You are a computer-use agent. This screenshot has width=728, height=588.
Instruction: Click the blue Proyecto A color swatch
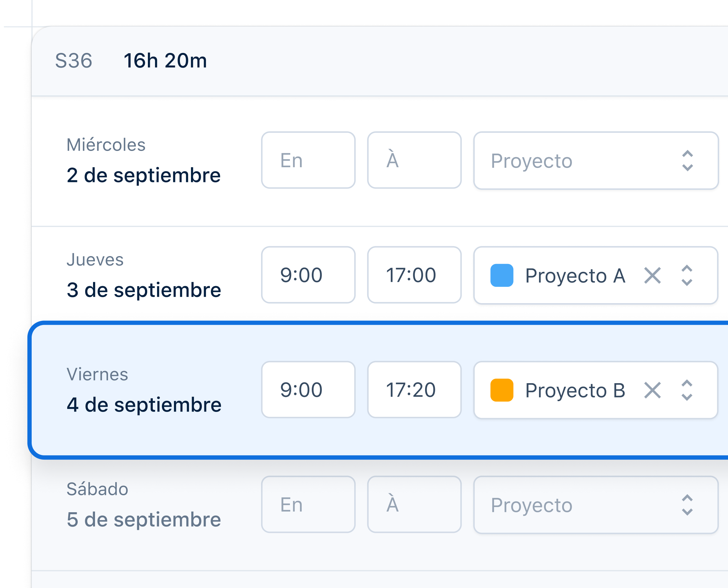(x=501, y=275)
